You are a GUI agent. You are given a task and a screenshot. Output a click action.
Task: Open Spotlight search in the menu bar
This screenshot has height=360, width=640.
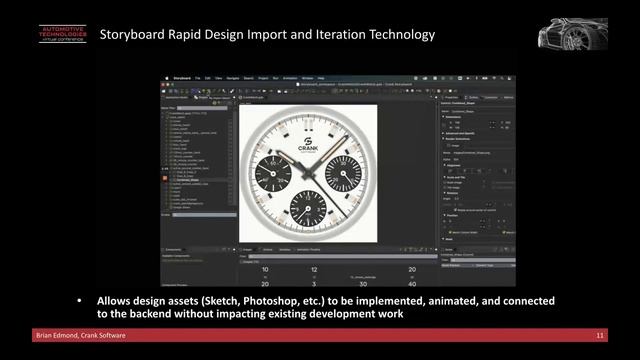point(502,78)
